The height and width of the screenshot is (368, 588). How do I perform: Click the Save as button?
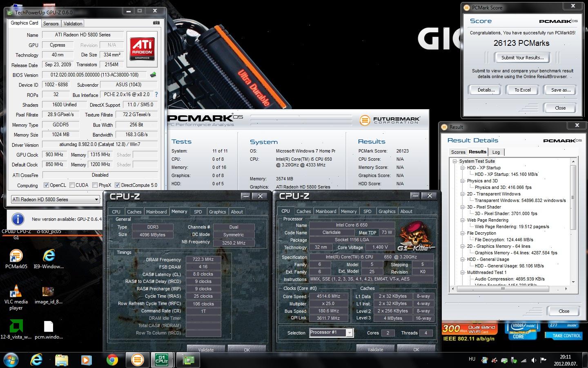[561, 90]
